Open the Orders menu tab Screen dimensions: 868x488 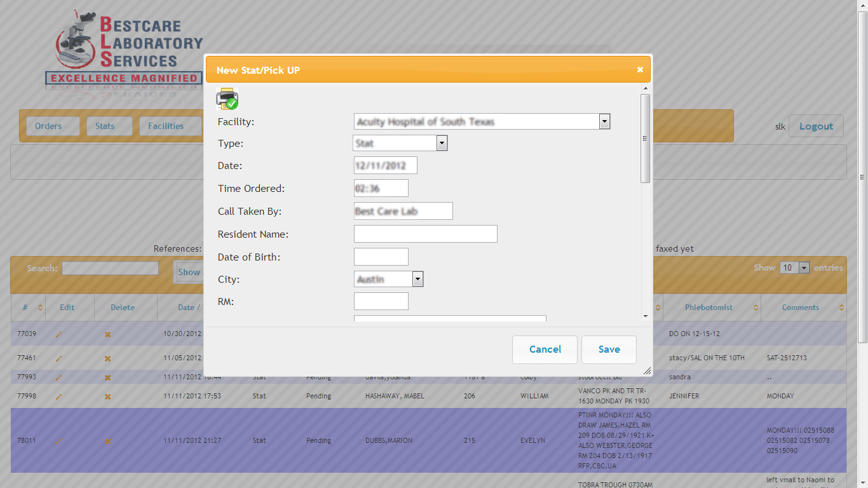coord(48,126)
